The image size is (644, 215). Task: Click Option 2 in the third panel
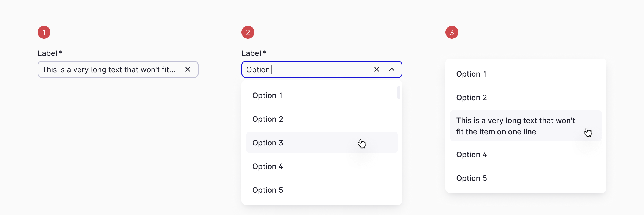(x=471, y=97)
